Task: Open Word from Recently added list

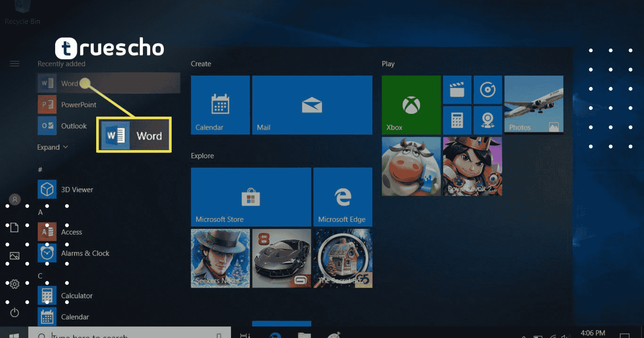Action: coord(69,83)
